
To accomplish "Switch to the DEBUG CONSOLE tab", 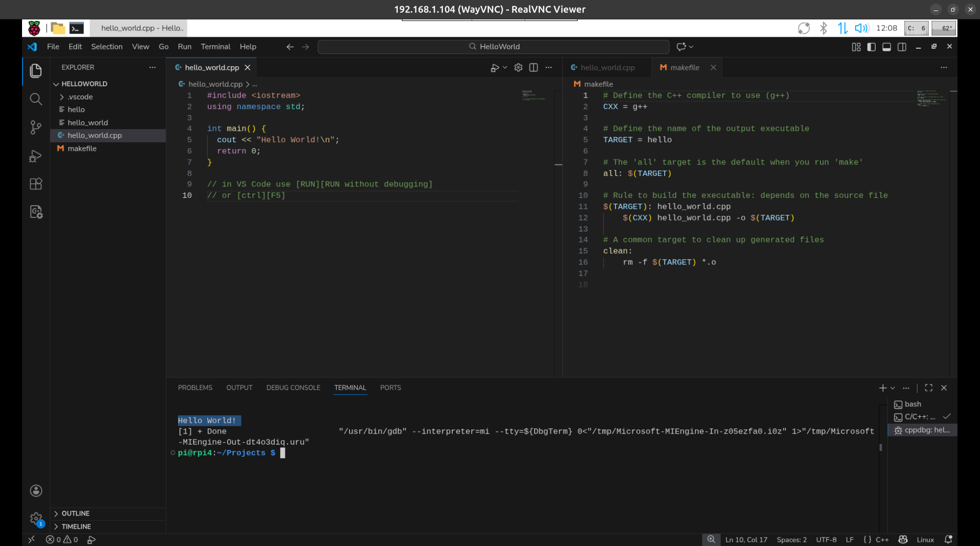I will point(293,388).
